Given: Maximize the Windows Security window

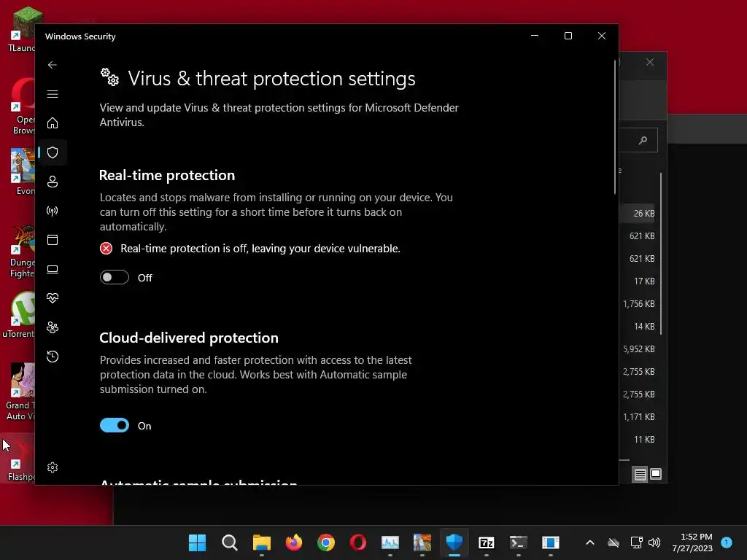Looking at the screenshot, I should click(x=568, y=36).
